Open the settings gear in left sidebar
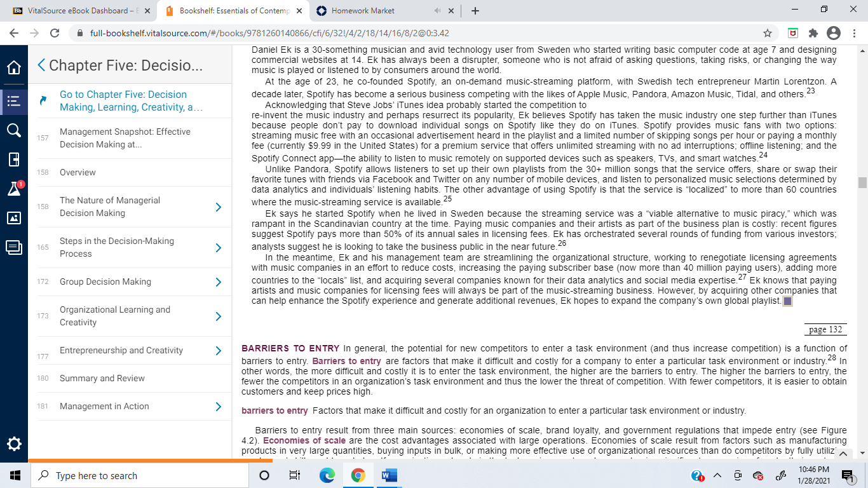The height and width of the screenshot is (488, 868). (14, 443)
